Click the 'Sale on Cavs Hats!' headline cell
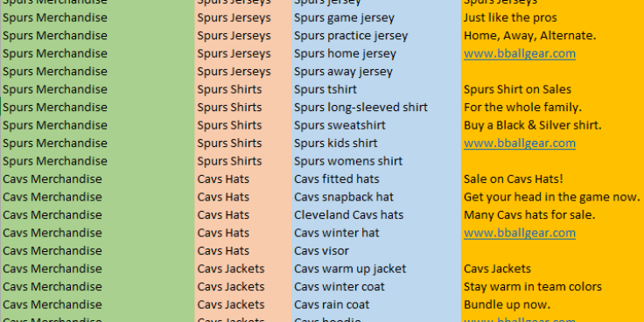This screenshot has height=322, width=644. (552, 179)
